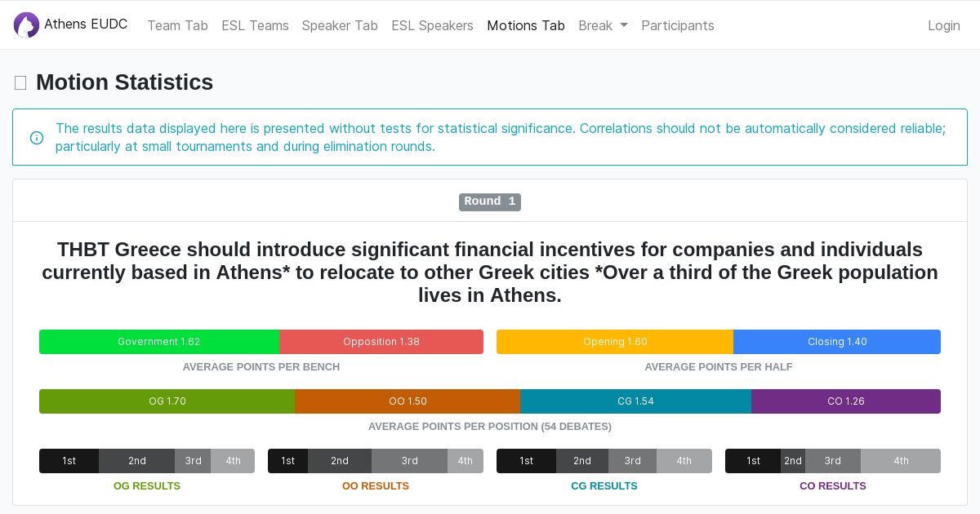Switch to ESL Speakers tab
The height and width of the screenshot is (514, 980).
pos(432,25)
